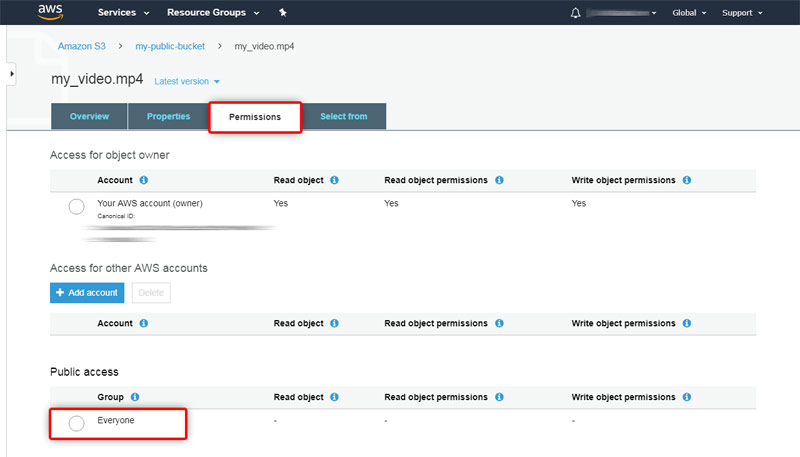Viewport: 800px width, 457px height.
Task: Open the Resource Groups dropdown
Action: coord(213,12)
